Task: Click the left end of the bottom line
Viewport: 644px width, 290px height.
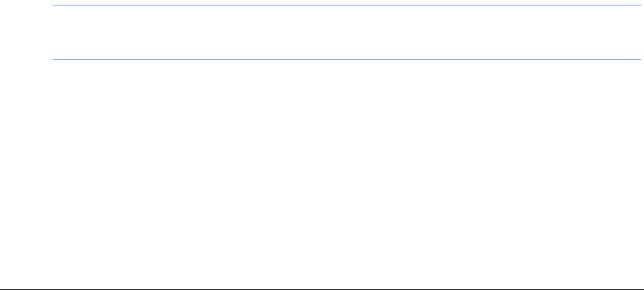Action: pyautogui.click(x=2, y=289)
